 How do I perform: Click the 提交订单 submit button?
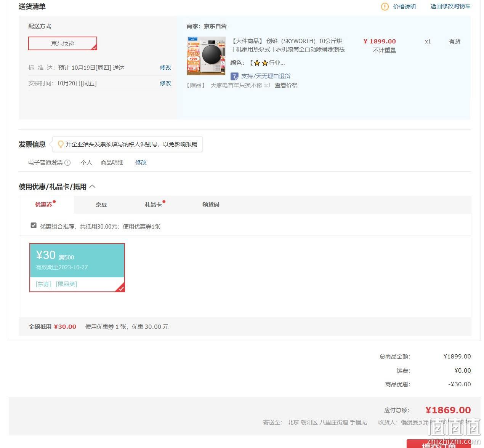coord(439,444)
